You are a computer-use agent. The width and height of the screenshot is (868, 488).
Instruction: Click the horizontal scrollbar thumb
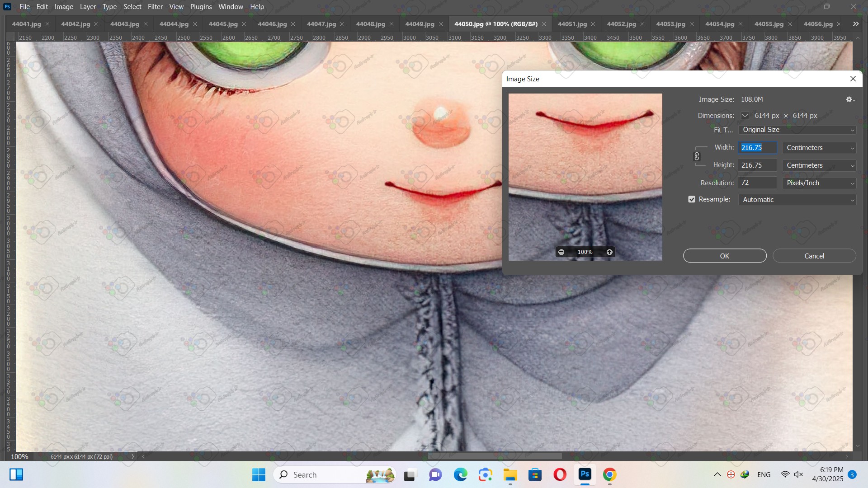(495, 456)
